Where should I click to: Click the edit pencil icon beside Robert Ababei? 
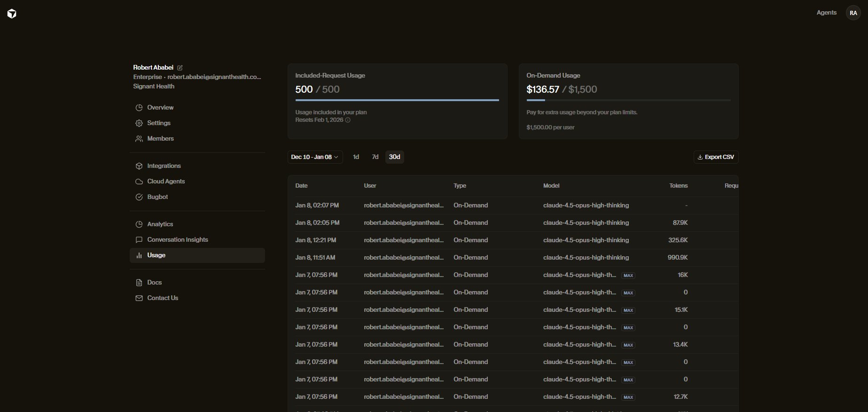pyautogui.click(x=180, y=68)
